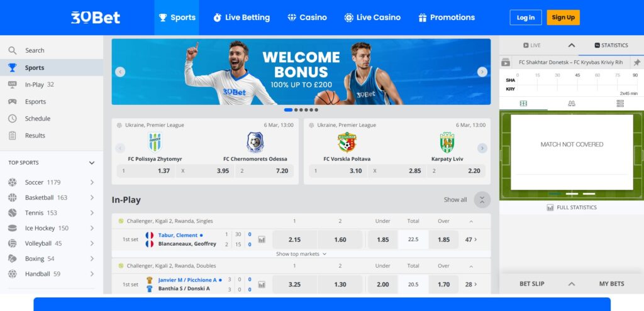Click Show all in-play events
This screenshot has width=644, height=311.
click(455, 200)
